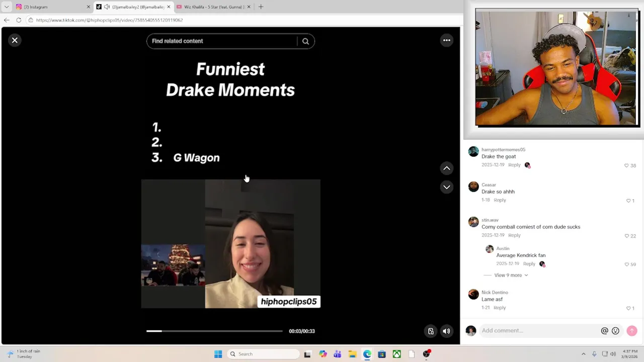Launch Copilot from taskbar
Viewport: 644px width, 362px height.
pos(323,354)
